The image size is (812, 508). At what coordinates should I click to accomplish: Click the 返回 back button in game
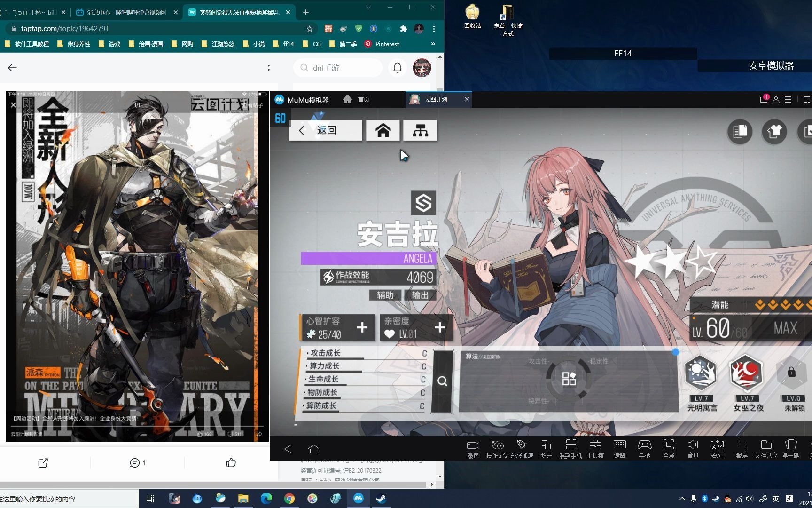(326, 130)
